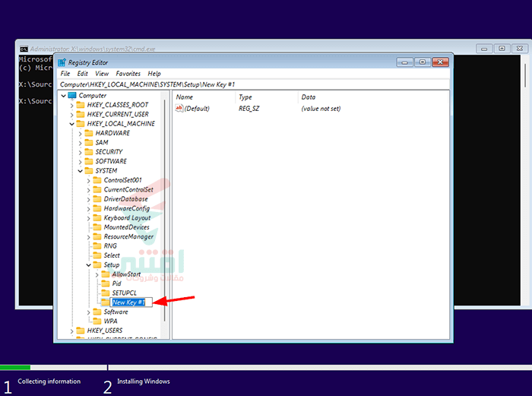
Task: Click the Pid folder icon
Action: click(x=106, y=284)
